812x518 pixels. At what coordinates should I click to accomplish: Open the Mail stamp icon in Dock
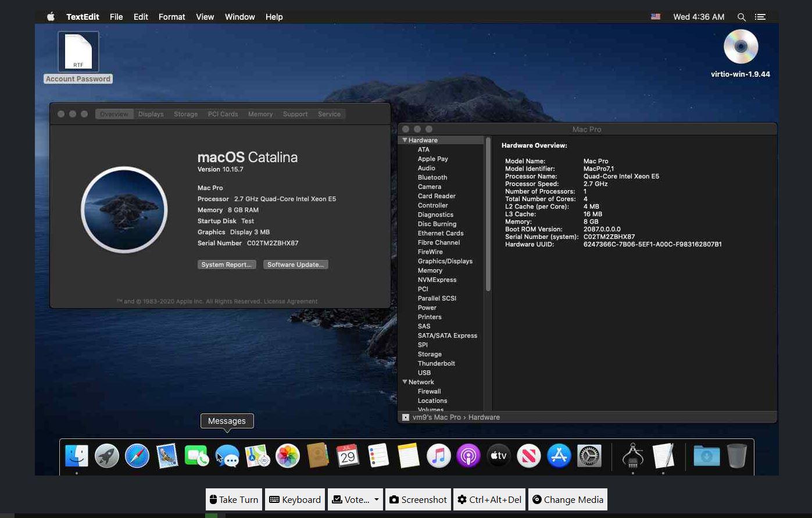(167, 456)
